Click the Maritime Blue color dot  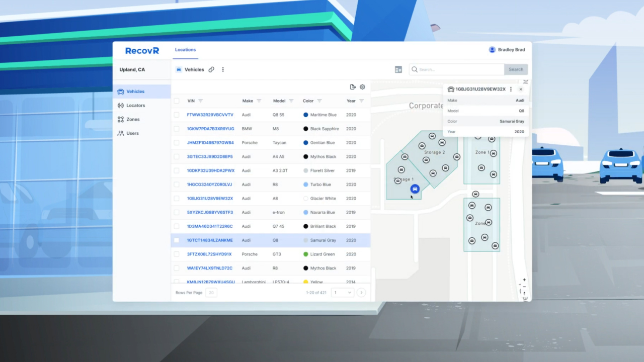pos(306,115)
